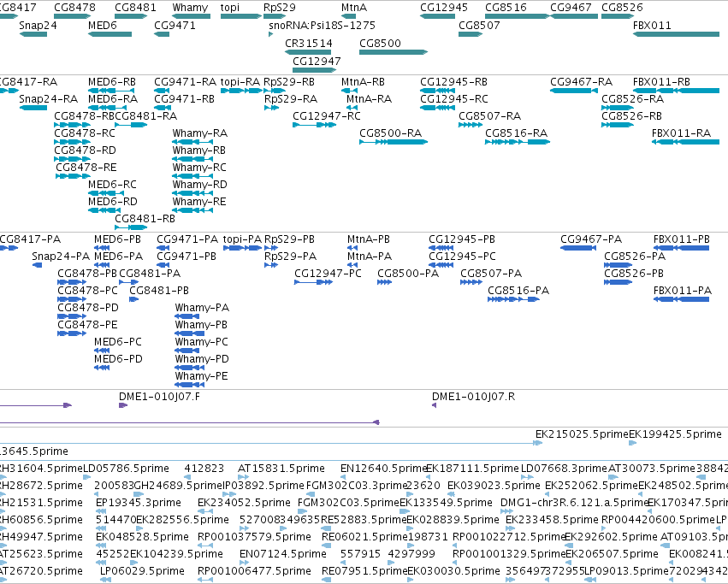Click the CG8526-RB transcript label
This screenshot has height=584, width=728.
(631, 116)
